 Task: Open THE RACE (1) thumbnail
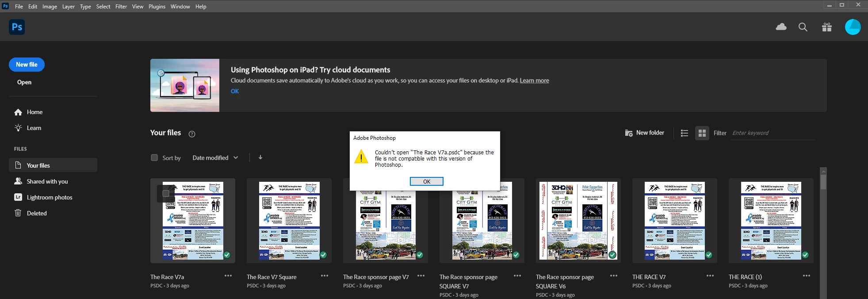(771, 221)
